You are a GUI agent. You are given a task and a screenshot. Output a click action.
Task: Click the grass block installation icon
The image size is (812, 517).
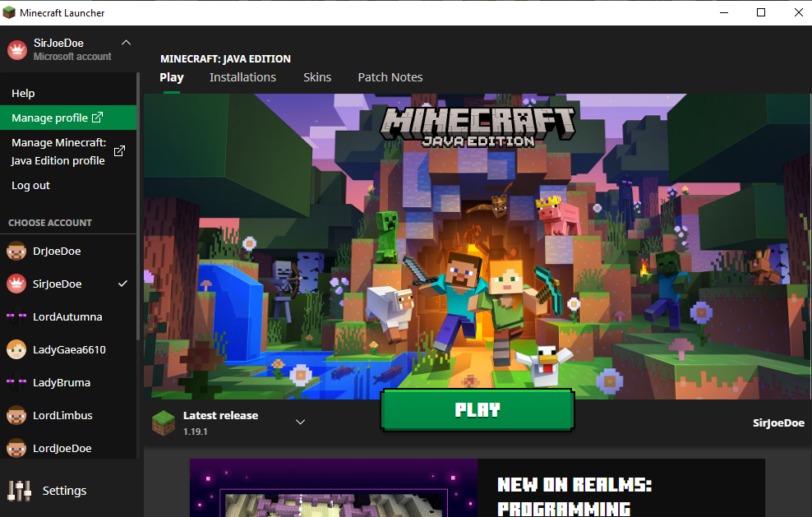pos(164,422)
